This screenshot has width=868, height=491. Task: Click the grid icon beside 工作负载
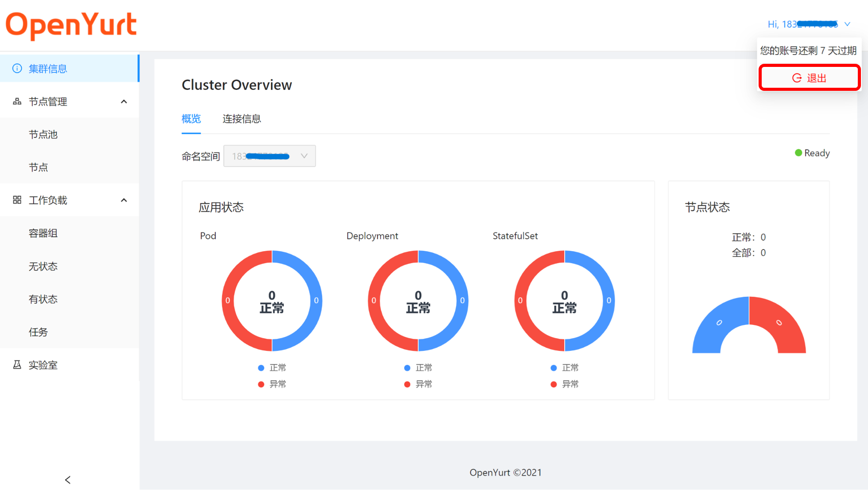pos(17,200)
